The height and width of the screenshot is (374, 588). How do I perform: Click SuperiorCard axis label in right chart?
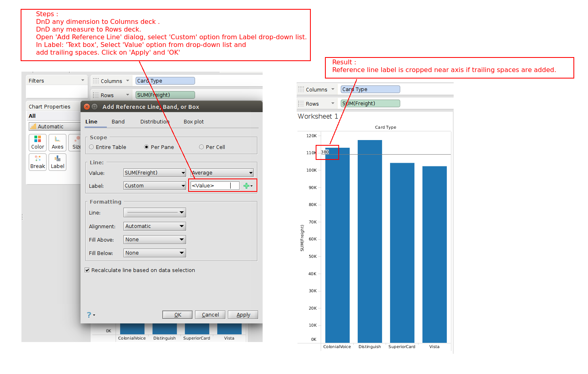pos(402,347)
